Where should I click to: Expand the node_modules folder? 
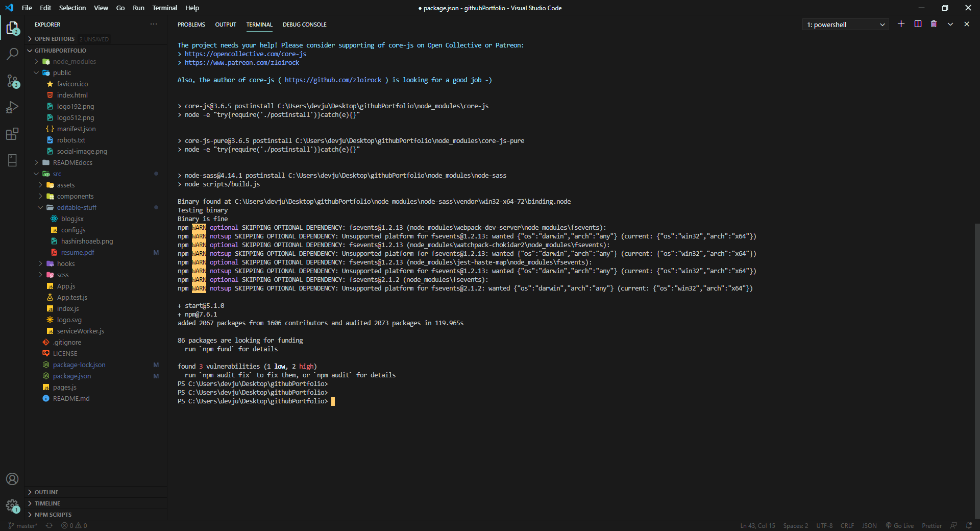click(96, 61)
